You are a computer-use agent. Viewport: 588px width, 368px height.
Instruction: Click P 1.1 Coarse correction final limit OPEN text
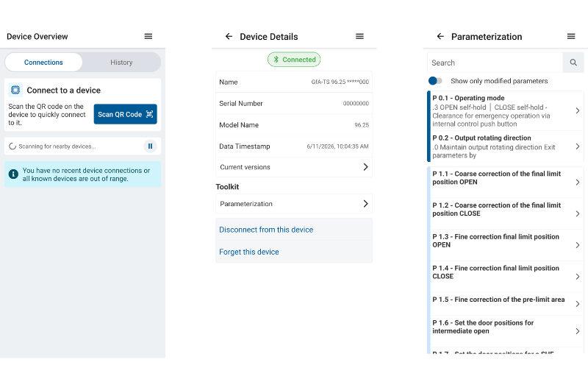click(x=497, y=178)
